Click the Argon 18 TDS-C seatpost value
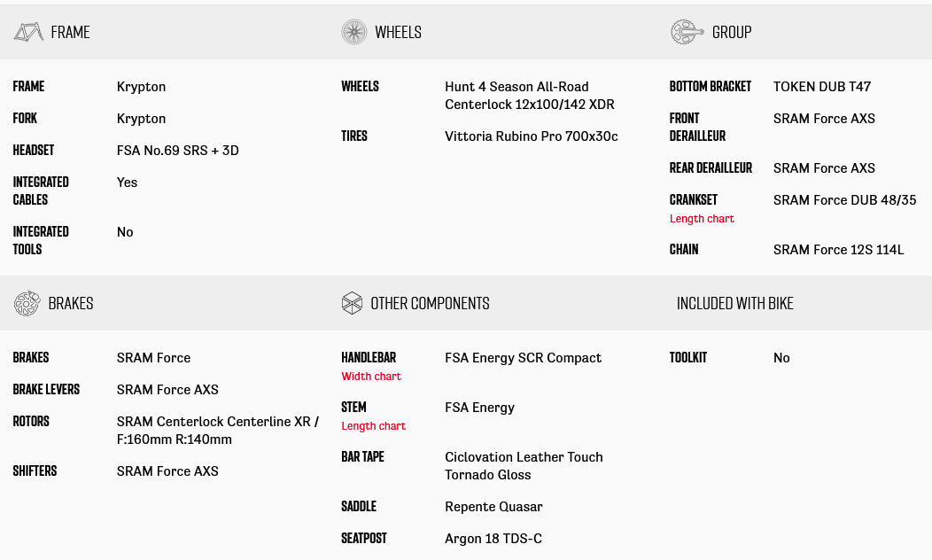 pos(493,539)
